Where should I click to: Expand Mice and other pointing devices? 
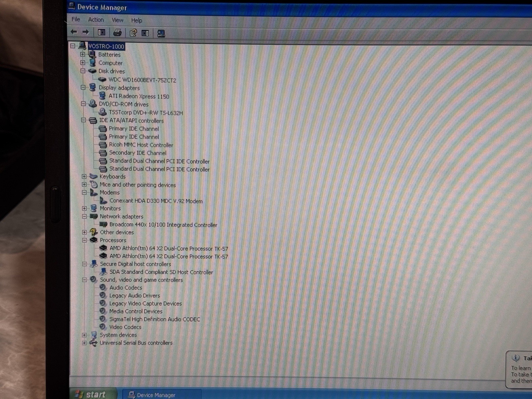tap(84, 184)
